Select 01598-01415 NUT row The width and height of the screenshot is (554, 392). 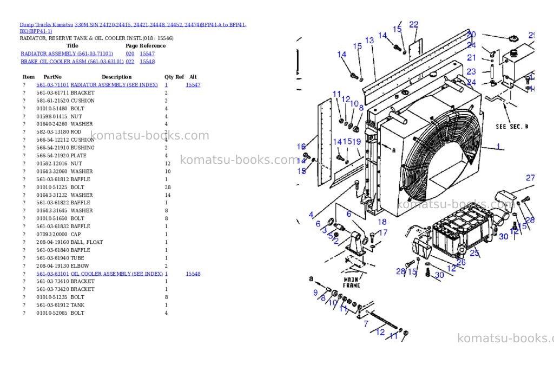coord(95,117)
